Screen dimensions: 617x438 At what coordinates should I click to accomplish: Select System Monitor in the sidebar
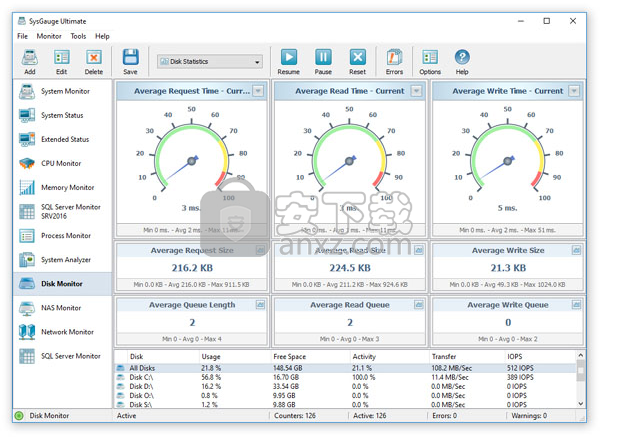(x=62, y=91)
